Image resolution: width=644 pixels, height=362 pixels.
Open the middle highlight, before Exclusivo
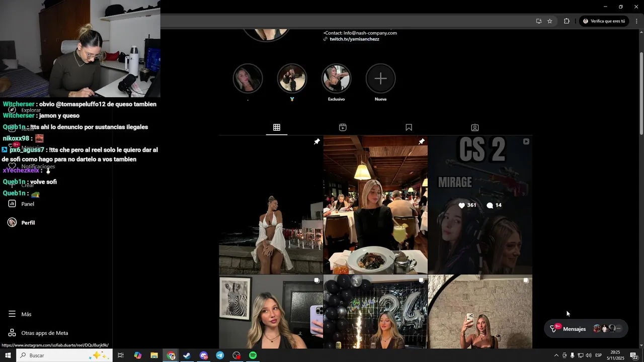coord(292,78)
